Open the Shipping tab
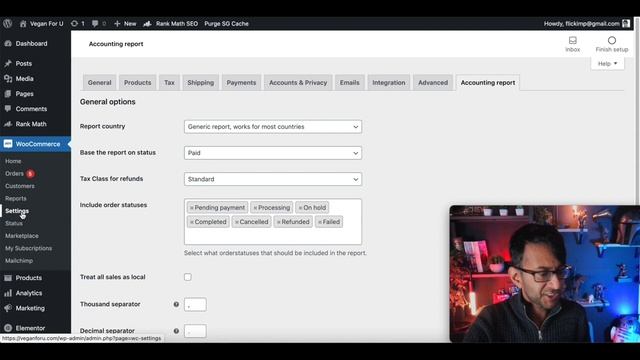 200,82
